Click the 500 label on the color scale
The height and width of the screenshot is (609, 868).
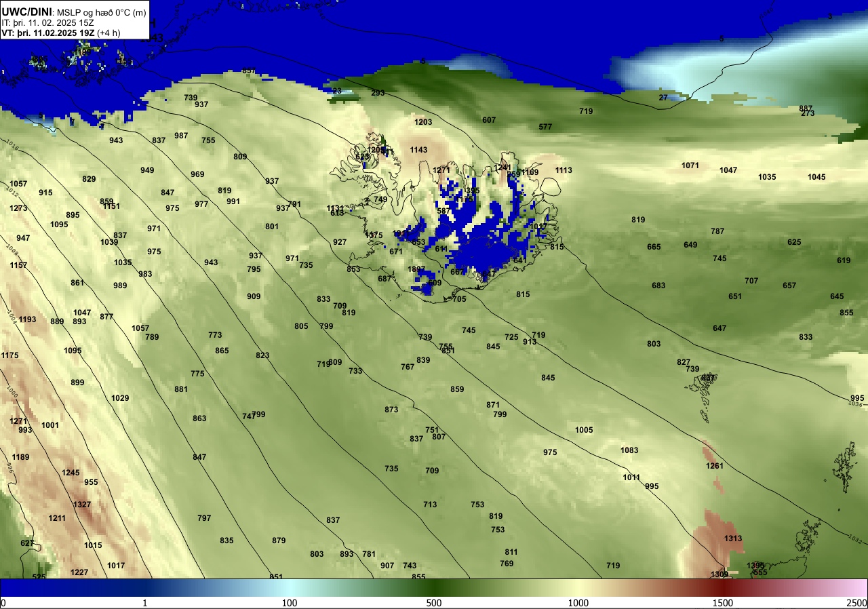434,603
